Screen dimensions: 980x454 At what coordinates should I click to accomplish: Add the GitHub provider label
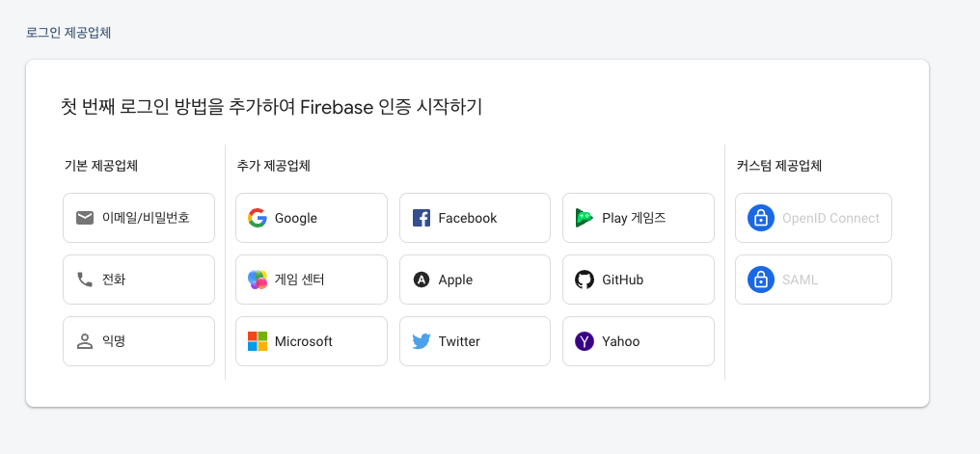[x=622, y=280]
